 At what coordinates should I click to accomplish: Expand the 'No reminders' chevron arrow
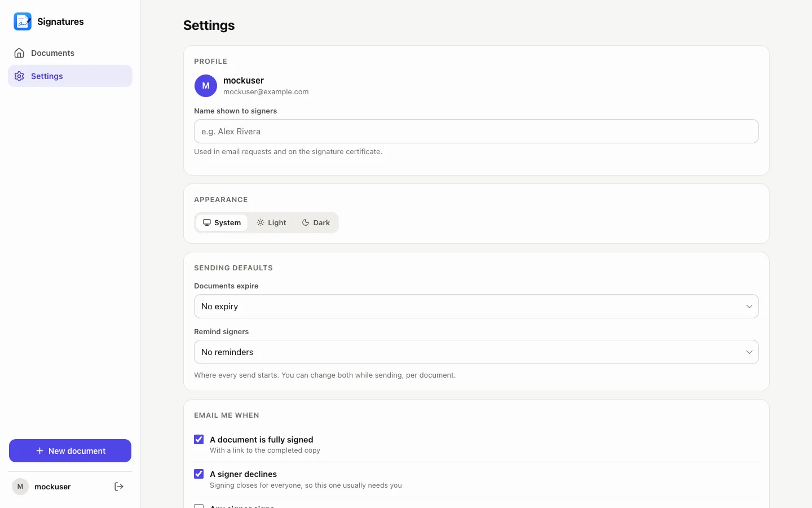tap(749, 352)
